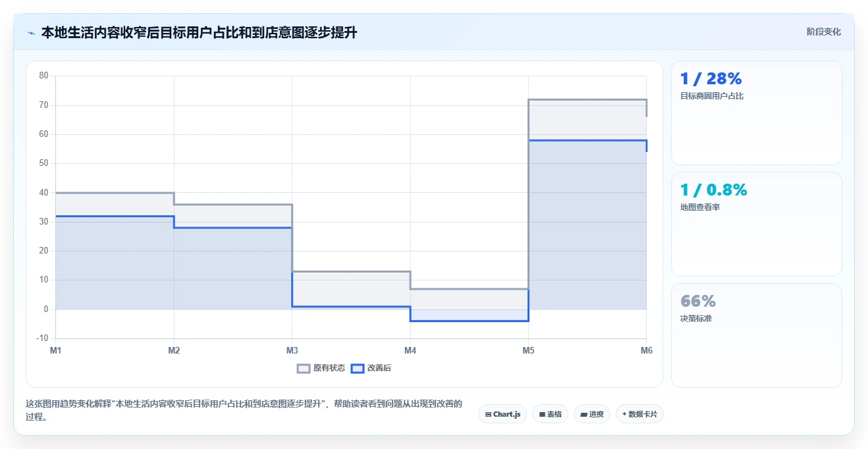Click the 60 y-axis tick label
Screen dimensions: 868x449
[x=43, y=134]
